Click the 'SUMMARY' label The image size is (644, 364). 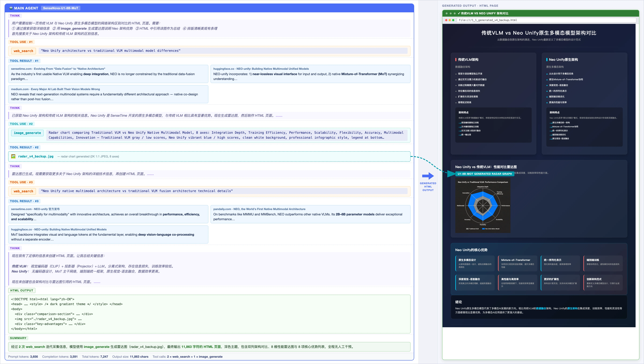pyautogui.click(x=18, y=338)
